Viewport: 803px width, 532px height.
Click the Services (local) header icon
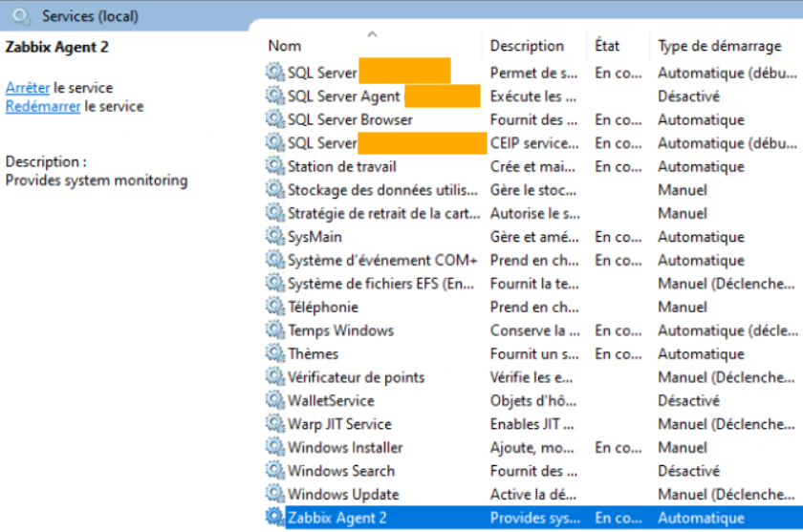21,16
